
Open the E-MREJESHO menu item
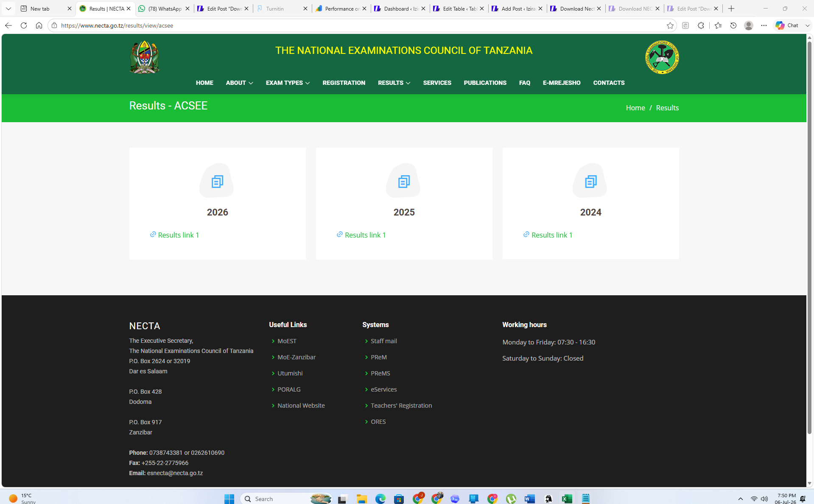click(561, 83)
